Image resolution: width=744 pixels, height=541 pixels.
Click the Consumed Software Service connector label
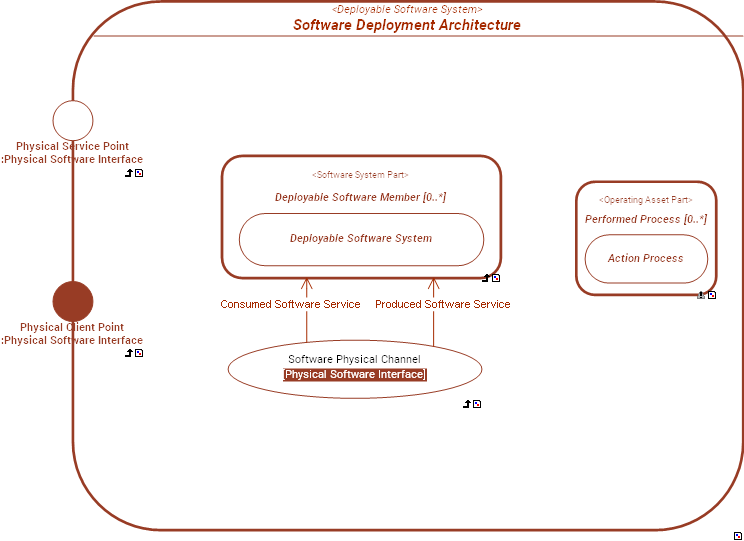point(290,304)
